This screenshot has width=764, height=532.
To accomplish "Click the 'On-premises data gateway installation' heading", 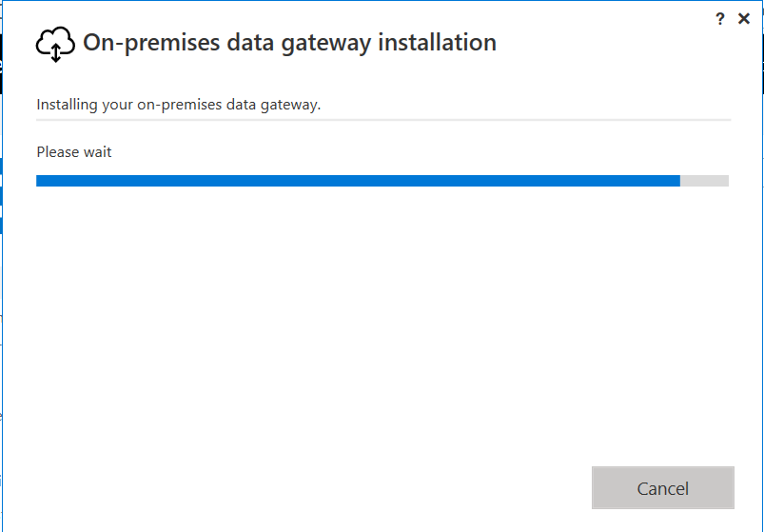I will 289,43.
